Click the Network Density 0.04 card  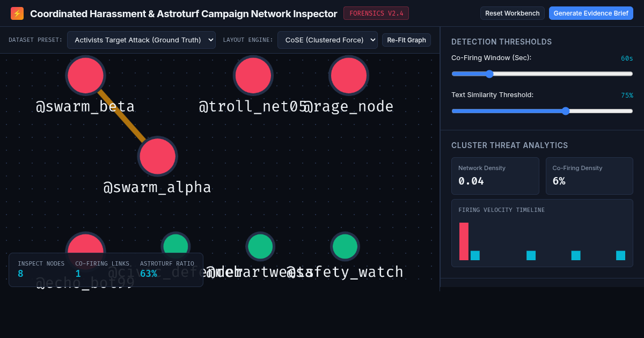495,176
